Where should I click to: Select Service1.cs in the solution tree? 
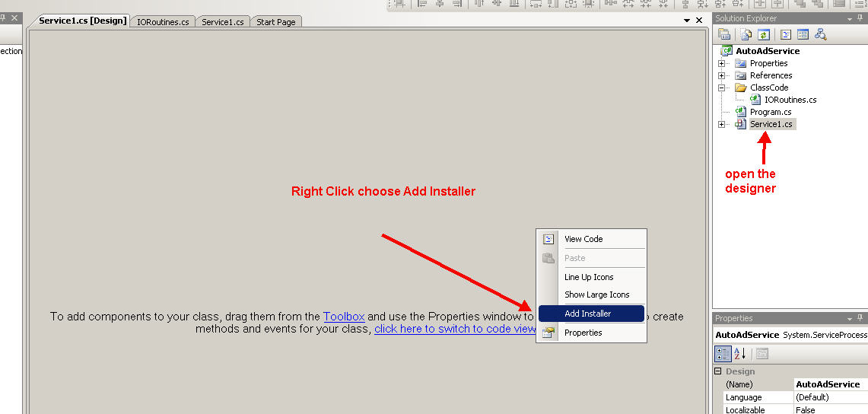coord(771,124)
